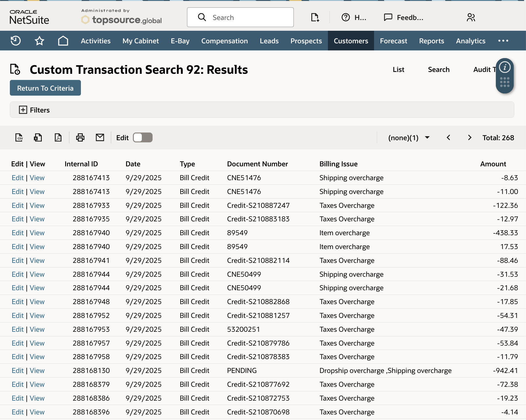
Task: Click the saved search page icon beside title
Action: point(15,69)
